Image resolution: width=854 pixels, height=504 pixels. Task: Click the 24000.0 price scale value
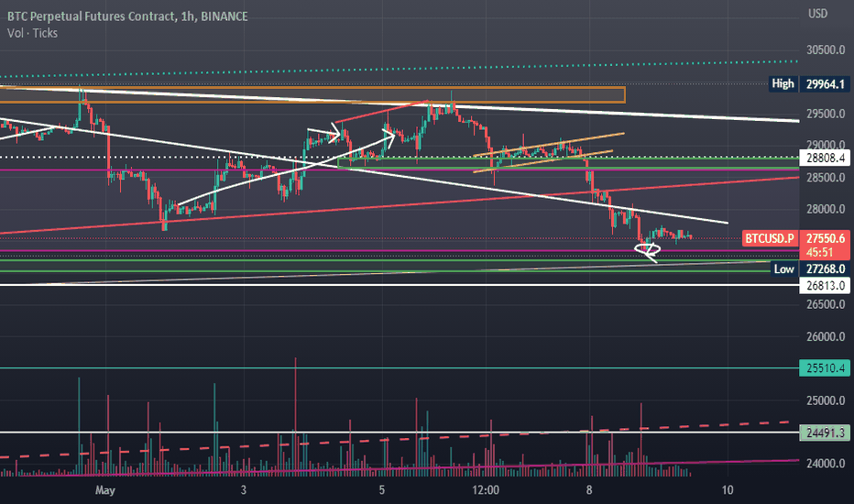coord(826,464)
